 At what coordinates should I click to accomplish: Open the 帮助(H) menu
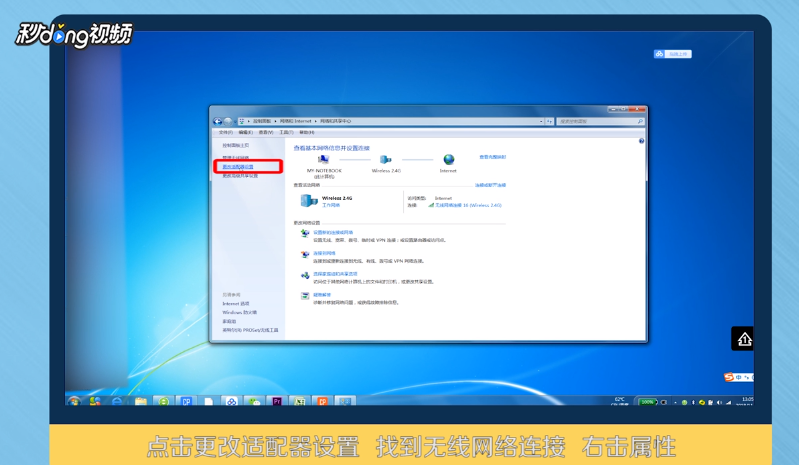pyautogui.click(x=307, y=132)
